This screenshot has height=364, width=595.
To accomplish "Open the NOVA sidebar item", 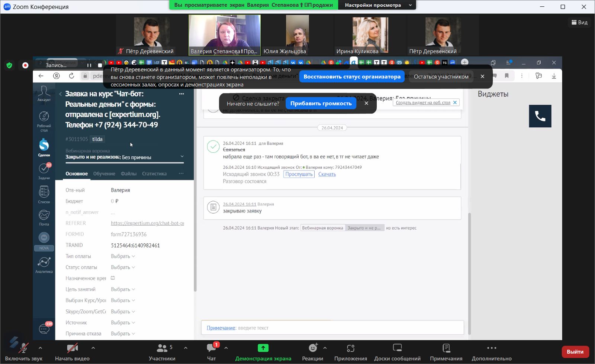I will click(x=44, y=241).
